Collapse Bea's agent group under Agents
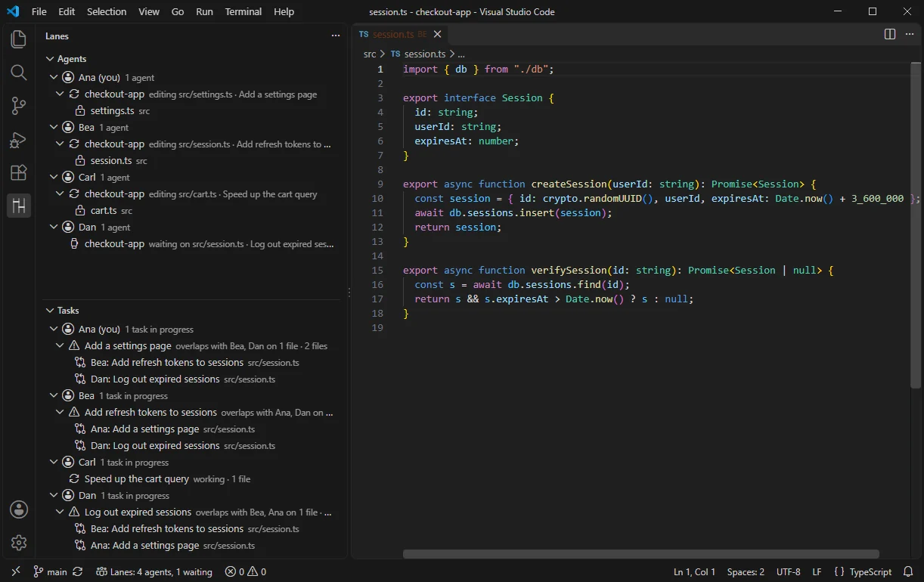 click(54, 127)
